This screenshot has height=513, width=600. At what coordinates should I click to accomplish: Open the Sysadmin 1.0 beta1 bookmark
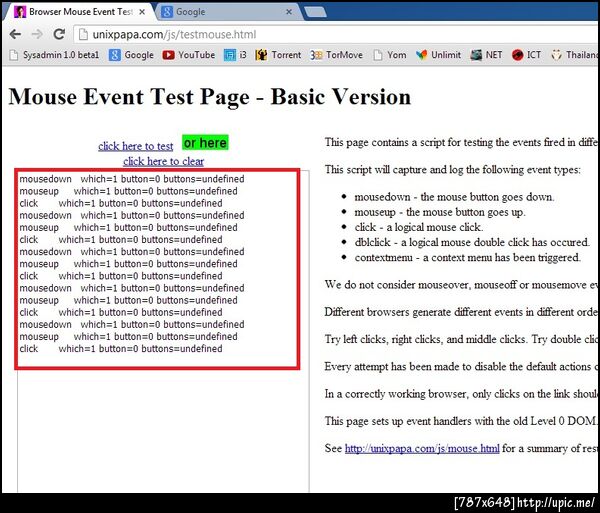(x=54, y=55)
